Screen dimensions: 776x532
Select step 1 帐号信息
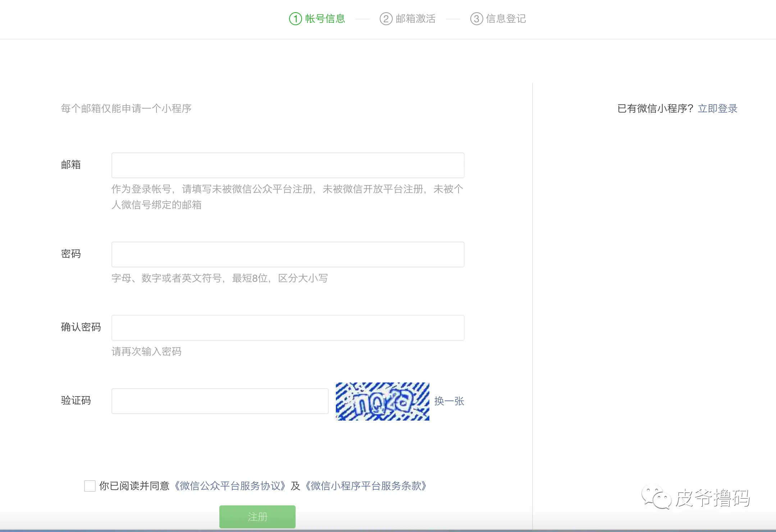(317, 19)
